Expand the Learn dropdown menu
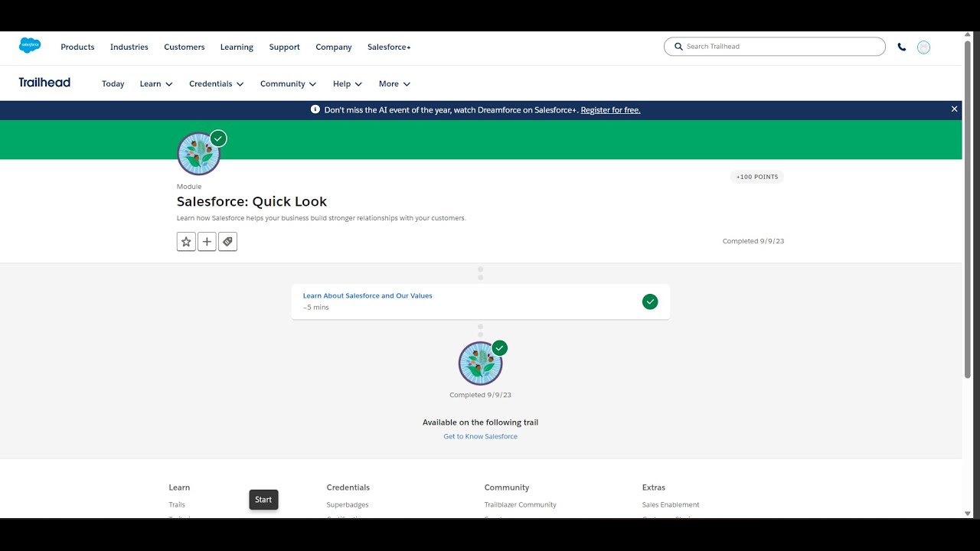980x551 pixels. click(156, 84)
